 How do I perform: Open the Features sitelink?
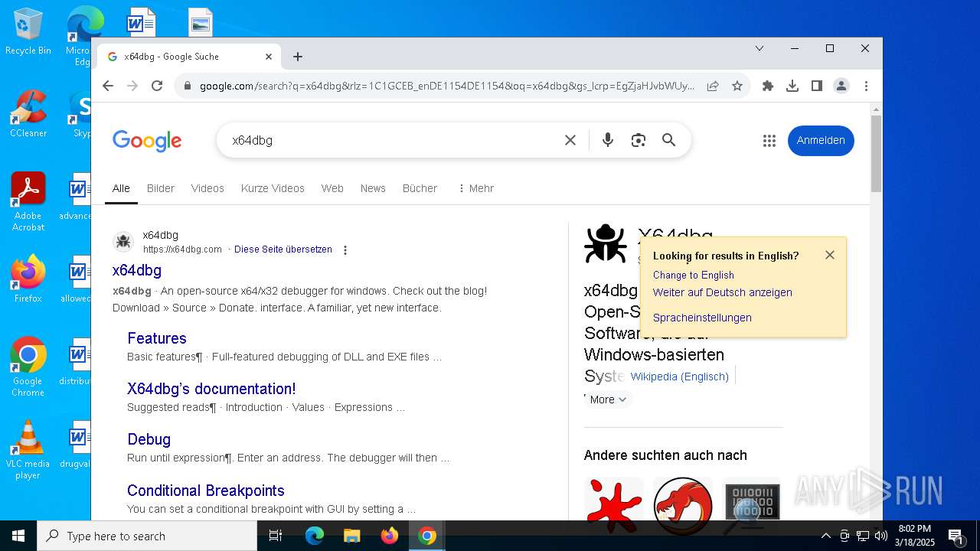157,338
